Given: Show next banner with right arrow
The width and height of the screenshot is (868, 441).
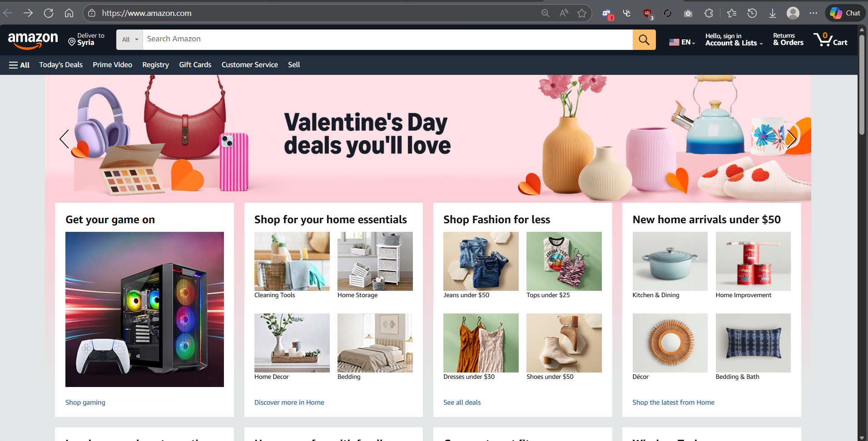Looking at the screenshot, I should 791,139.
